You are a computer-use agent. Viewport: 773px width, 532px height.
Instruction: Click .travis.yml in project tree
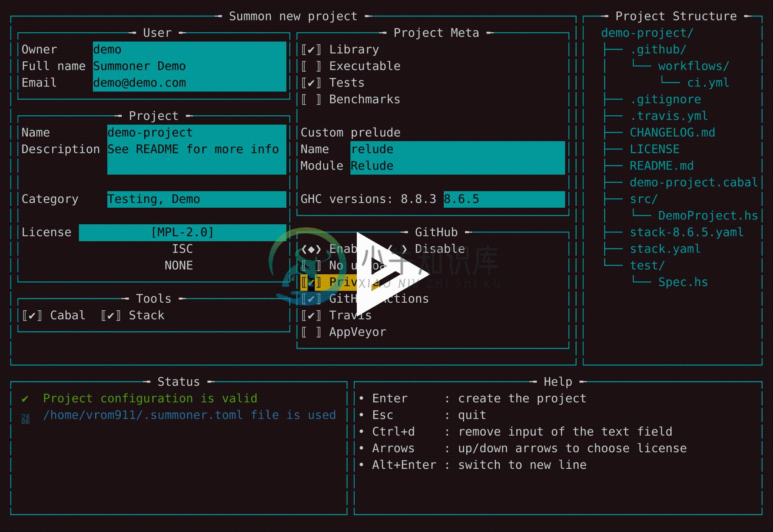click(669, 116)
